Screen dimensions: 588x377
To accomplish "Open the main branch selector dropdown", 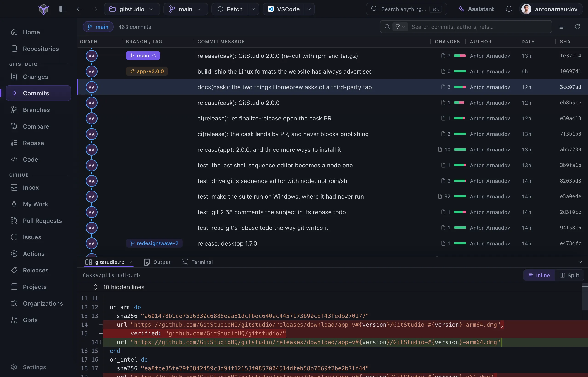I will [x=185, y=9].
